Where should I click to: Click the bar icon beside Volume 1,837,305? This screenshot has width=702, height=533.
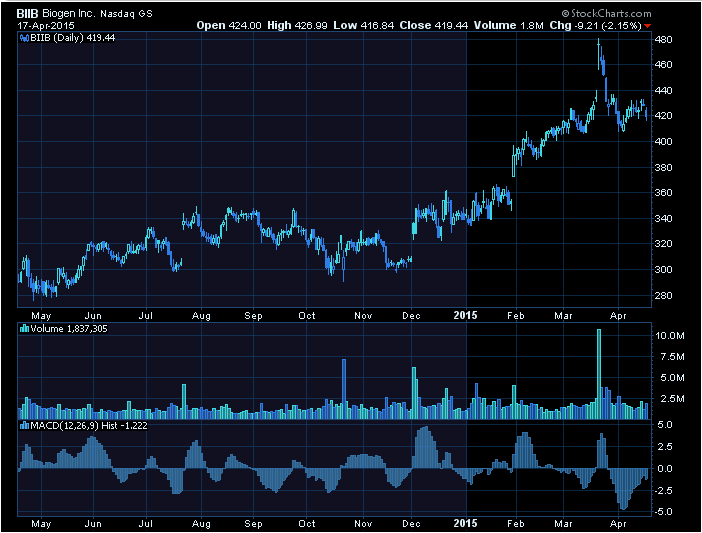[x=24, y=329]
